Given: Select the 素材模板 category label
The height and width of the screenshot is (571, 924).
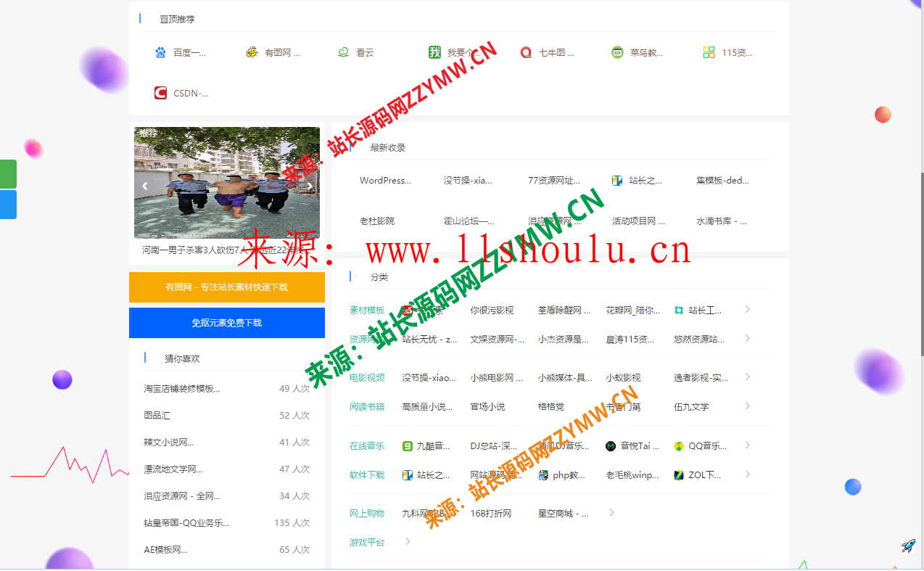Looking at the screenshot, I should coord(367,309).
